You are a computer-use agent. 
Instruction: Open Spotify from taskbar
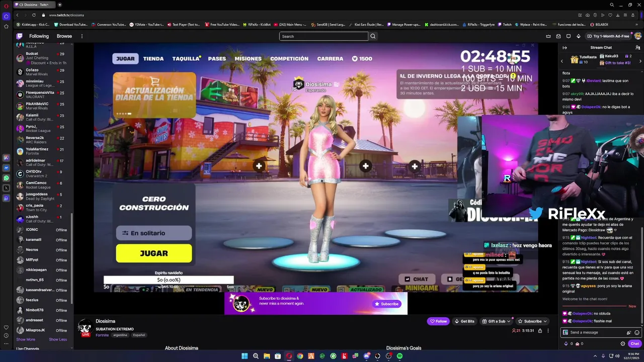(399, 356)
